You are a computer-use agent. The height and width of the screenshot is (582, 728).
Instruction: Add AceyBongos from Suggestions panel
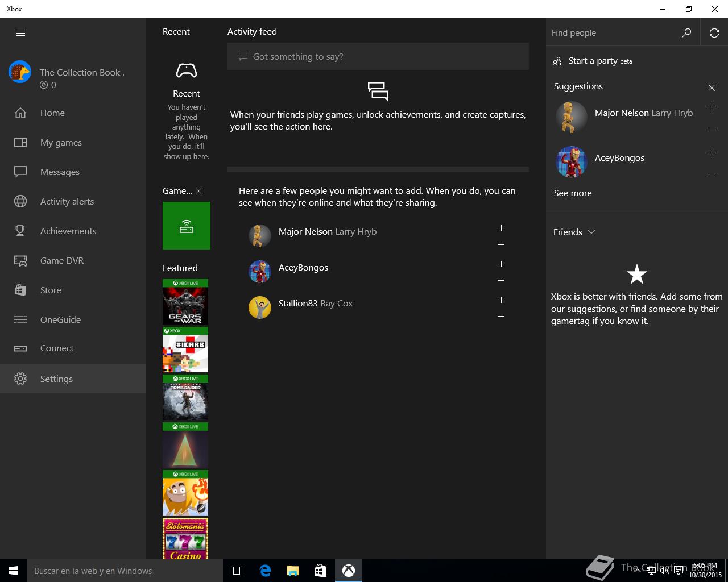coord(712,152)
